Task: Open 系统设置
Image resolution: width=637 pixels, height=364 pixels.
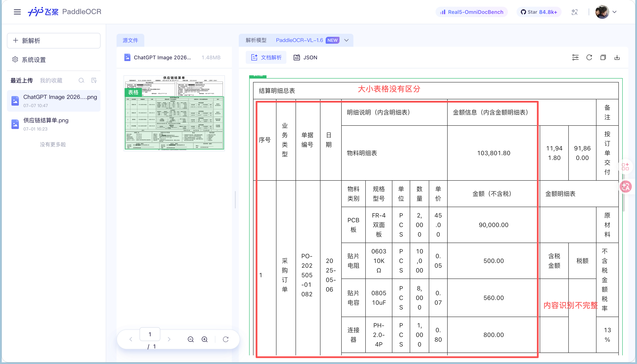Action: pyautogui.click(x=29, y=60)
